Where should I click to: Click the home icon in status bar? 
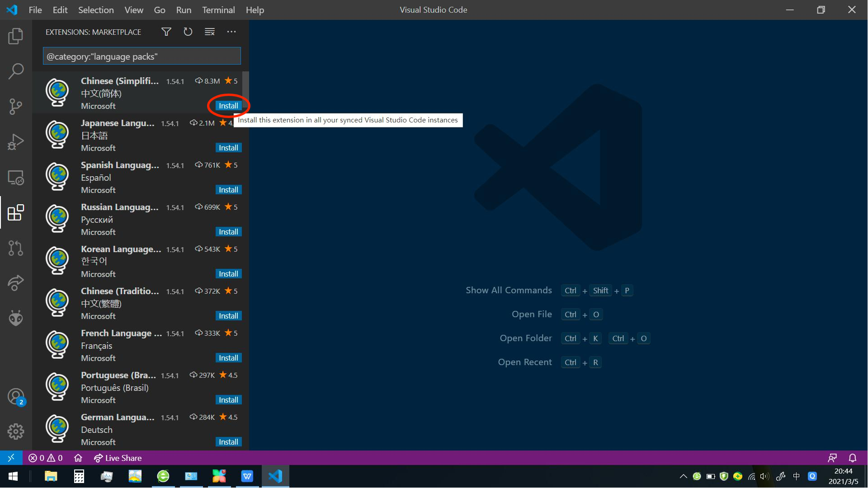click(78, 458)
